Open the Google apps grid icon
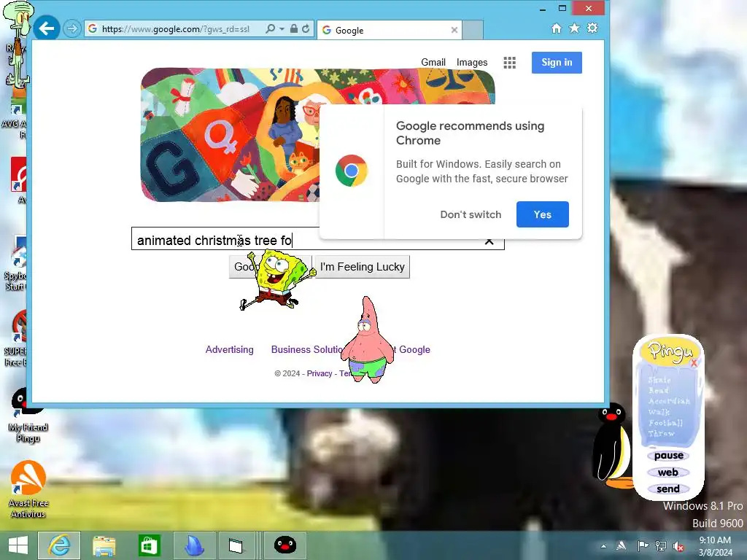The image size is (747, 560). 509,63
